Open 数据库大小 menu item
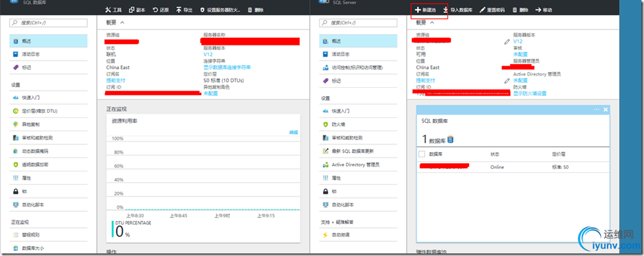644x256 pixels. 49,248
